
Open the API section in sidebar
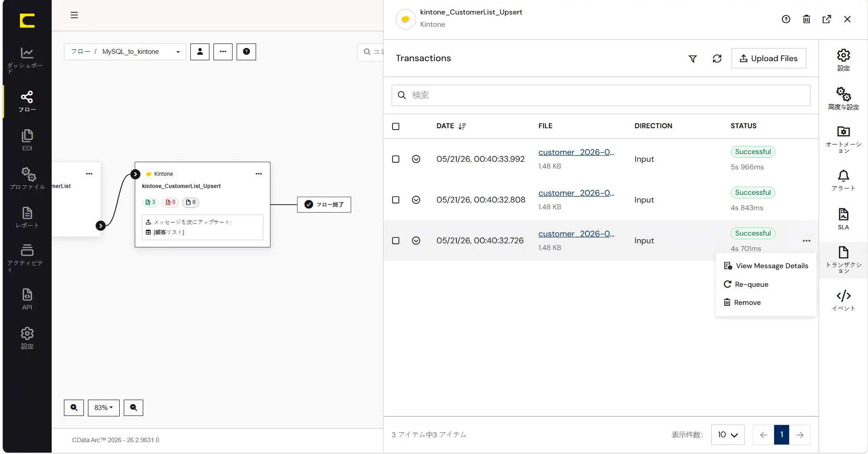click(x=27, y=299)
